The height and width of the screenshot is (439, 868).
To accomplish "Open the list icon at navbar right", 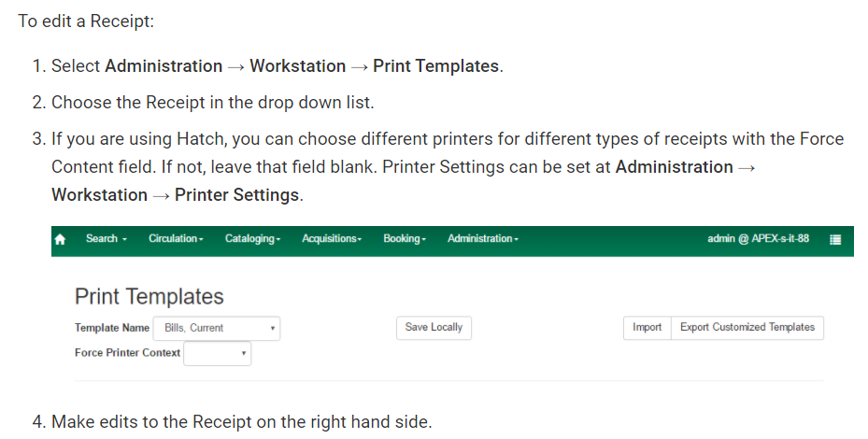I will click(835, 239).
